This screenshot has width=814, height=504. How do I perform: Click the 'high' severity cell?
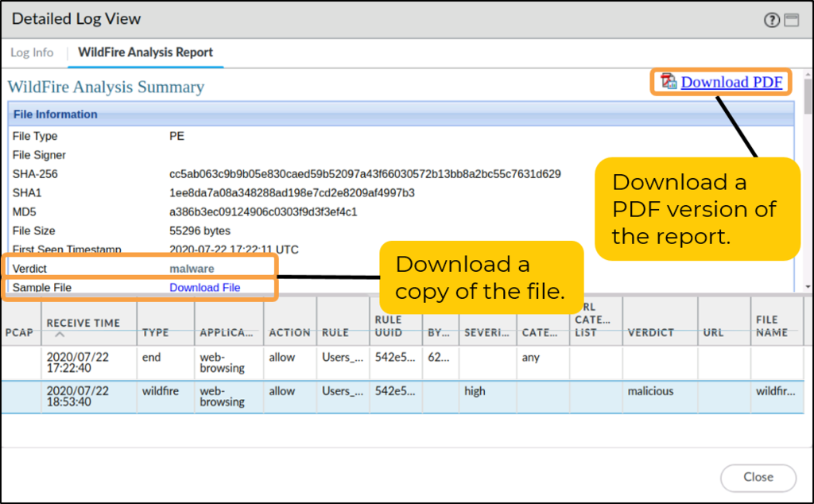pyautogui.click(x=475, y=391)
